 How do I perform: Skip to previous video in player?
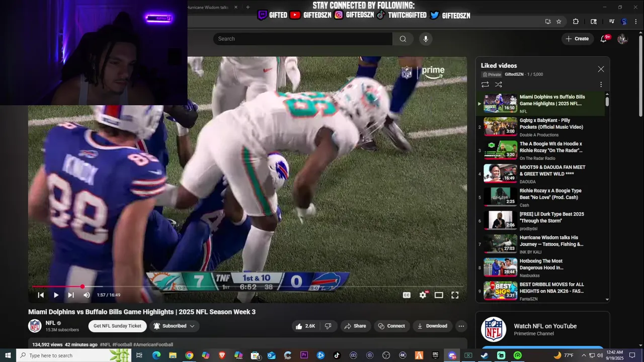point(41,295)
